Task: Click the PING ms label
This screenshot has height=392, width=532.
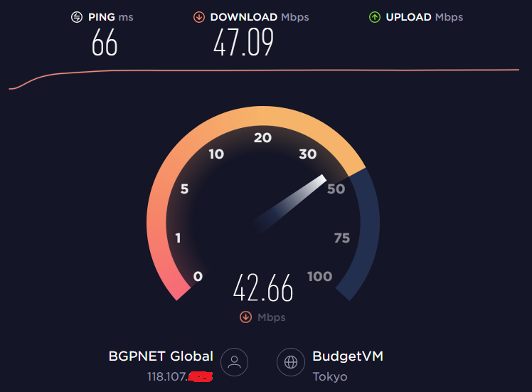Action: point(111,17)
